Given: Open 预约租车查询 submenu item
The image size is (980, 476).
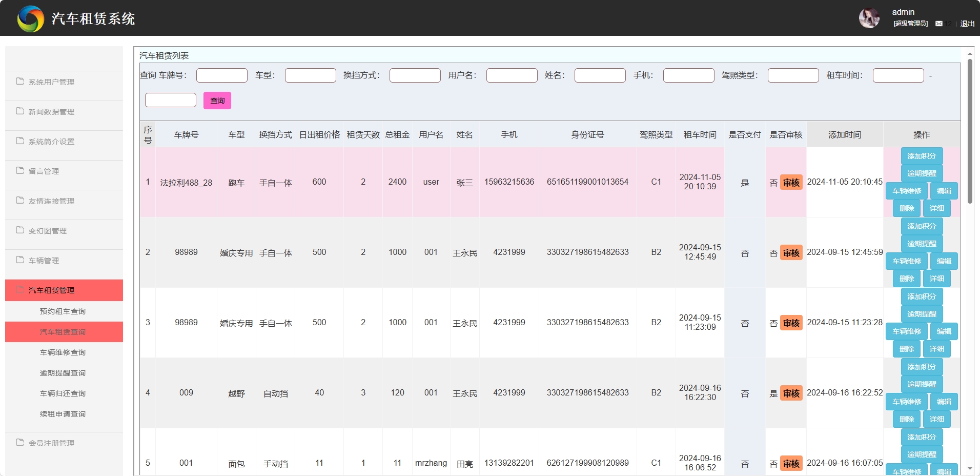Looking at the screenshot, I should tap(63, 311).
